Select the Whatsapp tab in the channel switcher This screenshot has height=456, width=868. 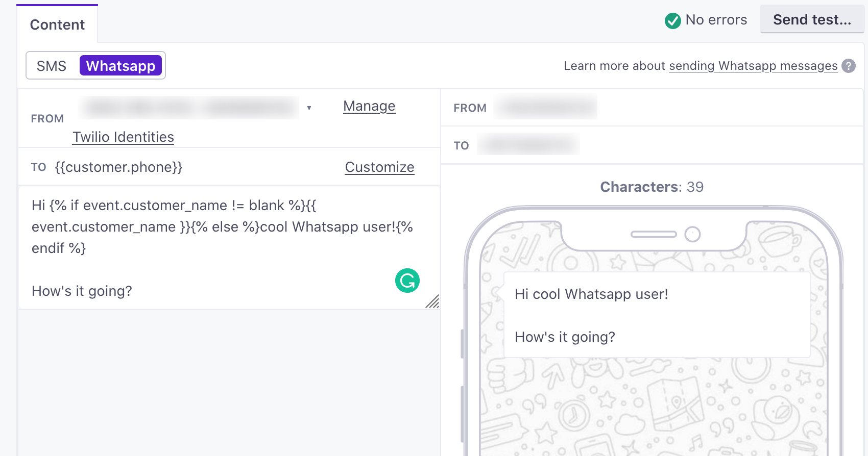120,65
